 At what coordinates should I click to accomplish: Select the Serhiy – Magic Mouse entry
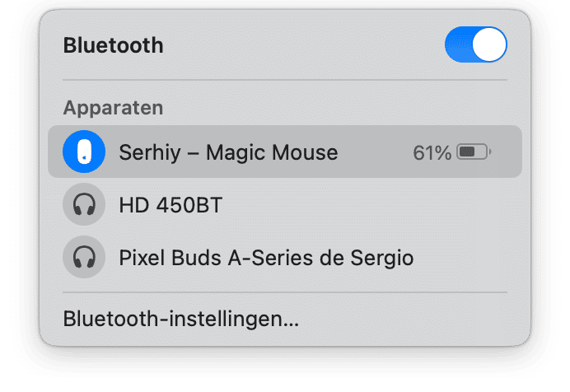(285, 152)
